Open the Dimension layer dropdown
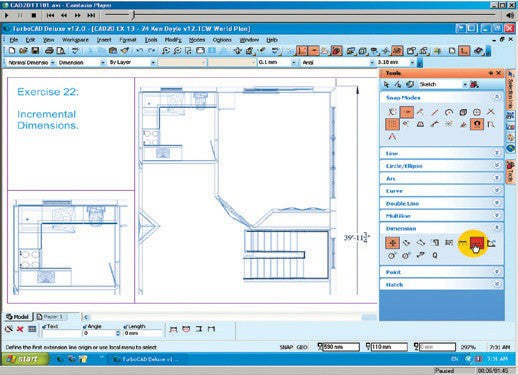 coord(103,62)
